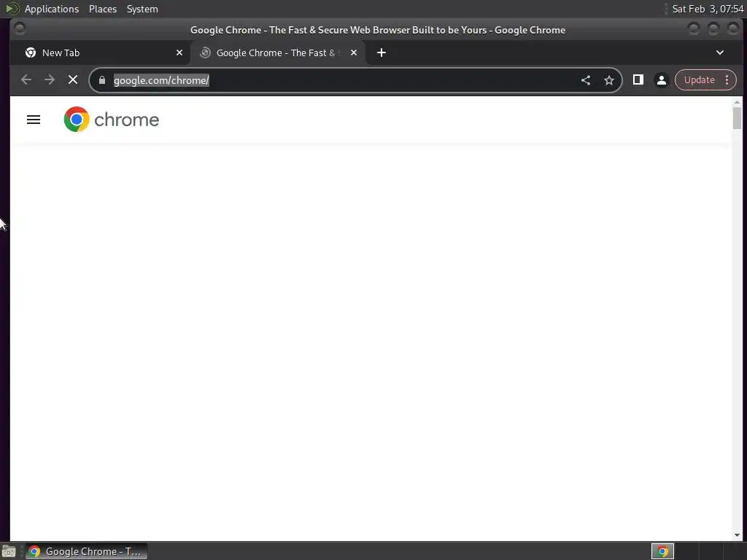Viewport: 747px width, 560px height.
Task: Open the side panel icon
Action: pos(638,80)
